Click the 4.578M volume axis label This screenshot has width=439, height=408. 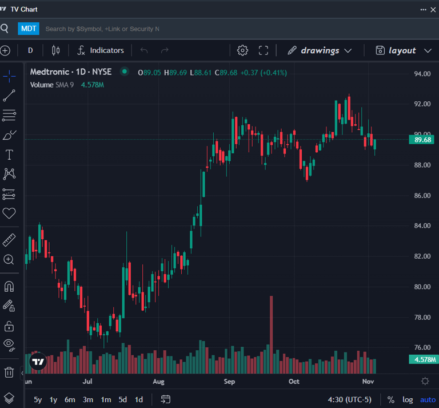[x=424, y=359]
